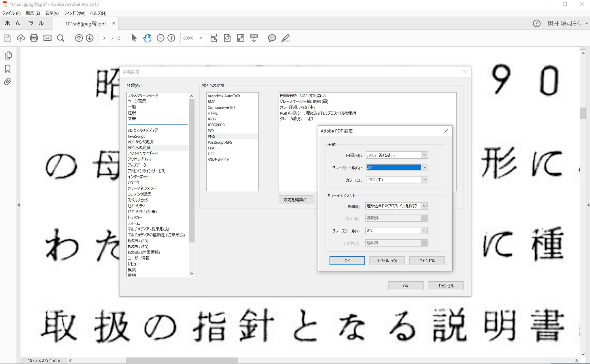590x364 pixels.
Task: Open the Add comment speech bubble tool
Action: [272, 38]
